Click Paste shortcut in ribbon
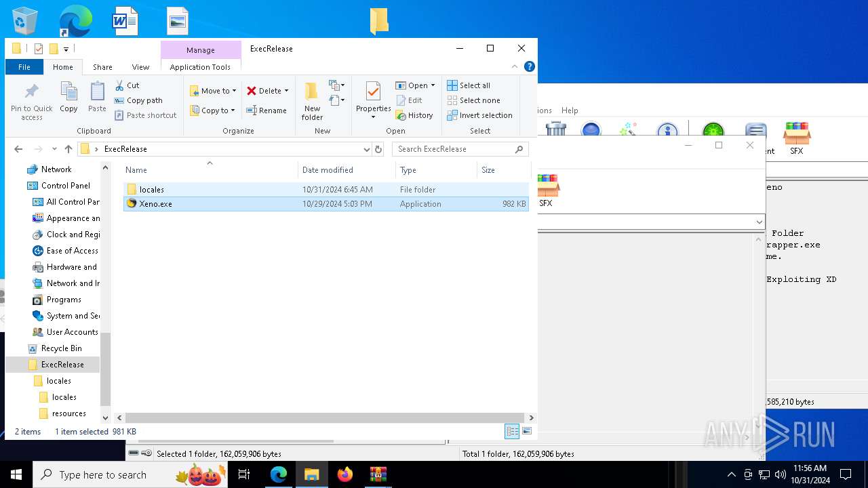This screenshot has width=868, height=488. [145, 115]
